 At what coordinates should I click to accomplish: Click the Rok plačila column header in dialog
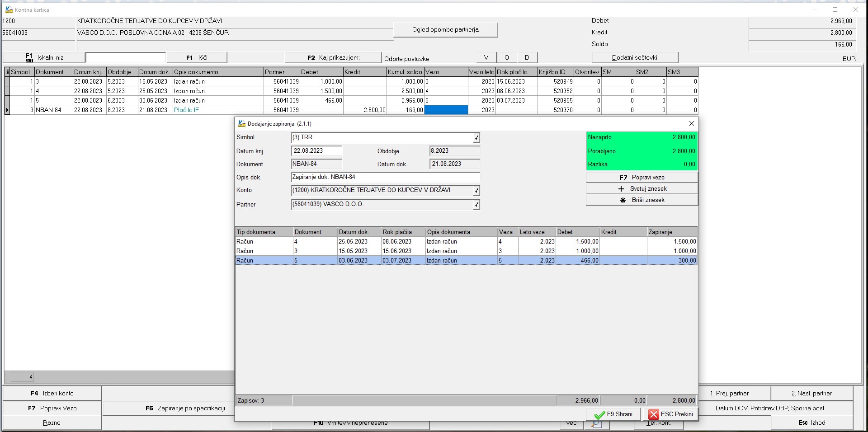point(403,232)
